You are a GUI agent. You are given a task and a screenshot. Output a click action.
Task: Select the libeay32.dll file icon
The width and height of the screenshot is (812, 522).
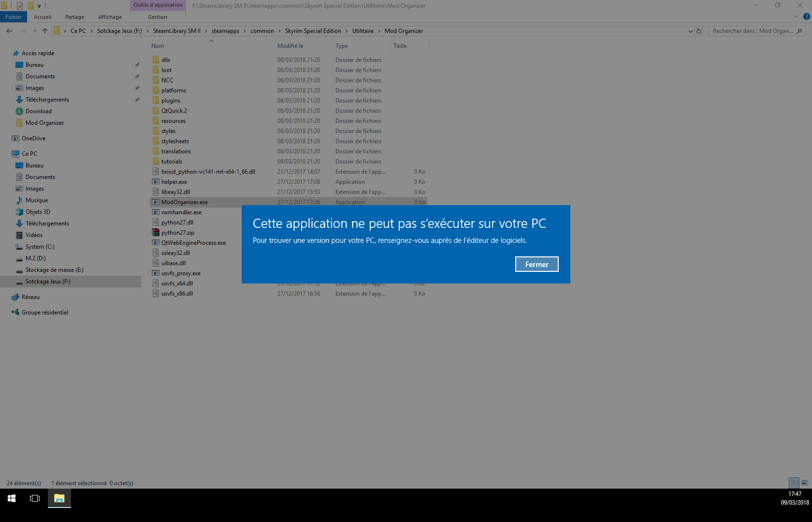pyautogui.click(x=156, y=192)
